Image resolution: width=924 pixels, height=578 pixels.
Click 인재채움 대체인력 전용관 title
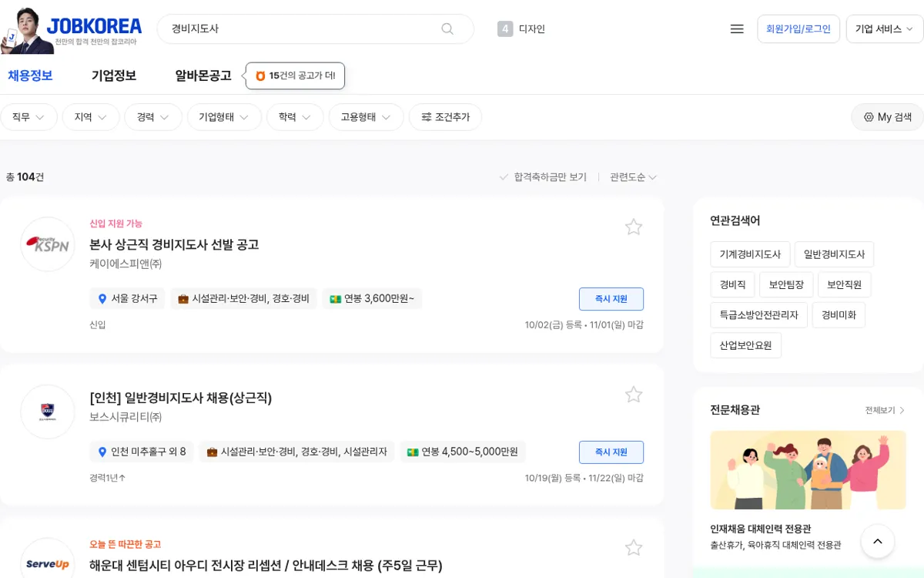[760, 529]
